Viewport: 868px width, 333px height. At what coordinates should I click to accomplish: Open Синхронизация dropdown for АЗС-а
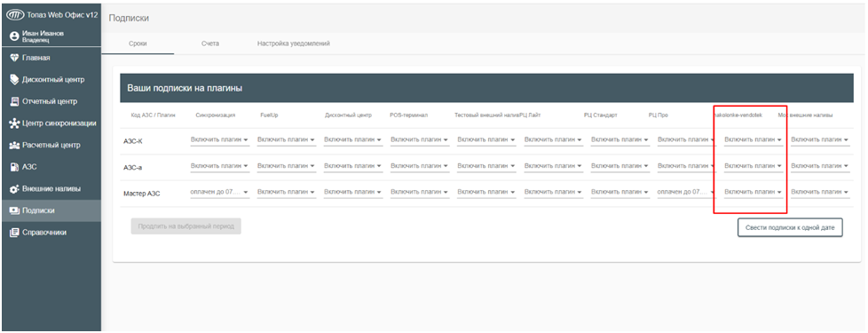pos(220,166)
